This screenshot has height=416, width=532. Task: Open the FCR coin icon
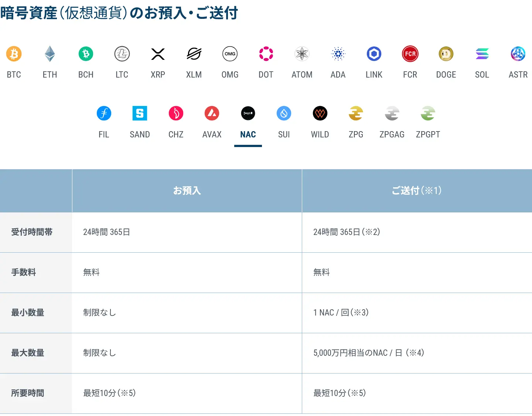(410, 54)
